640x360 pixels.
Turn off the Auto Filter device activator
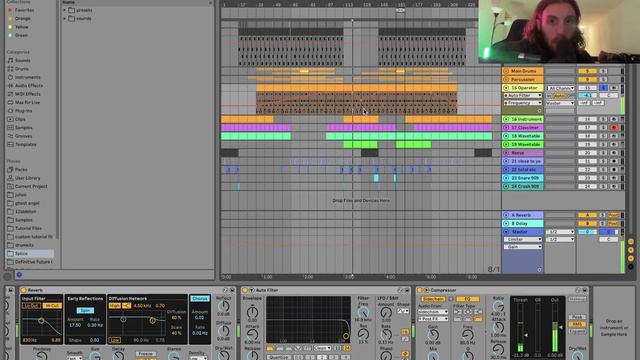(x=245, y=290)
